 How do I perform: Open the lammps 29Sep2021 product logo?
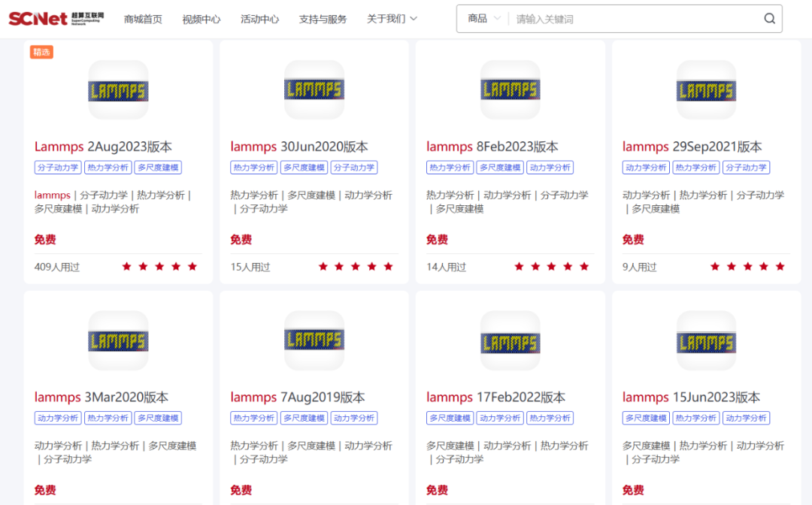[x=706, y=90]
